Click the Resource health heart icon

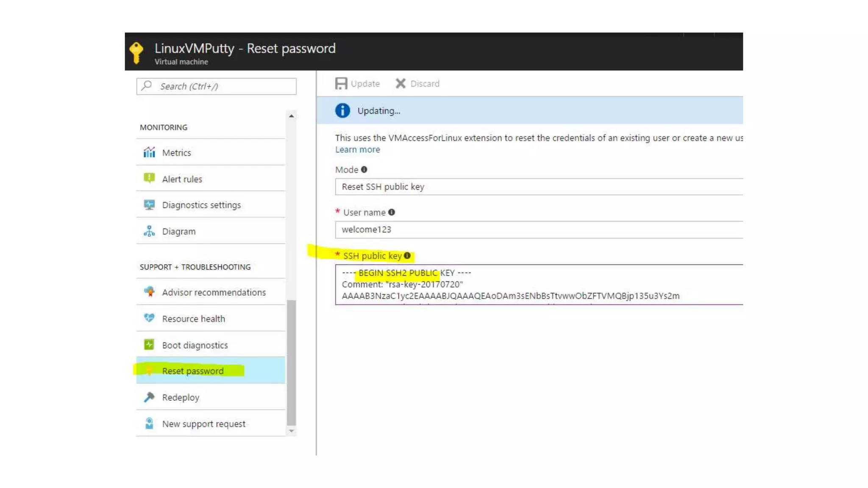click(149, 318)
